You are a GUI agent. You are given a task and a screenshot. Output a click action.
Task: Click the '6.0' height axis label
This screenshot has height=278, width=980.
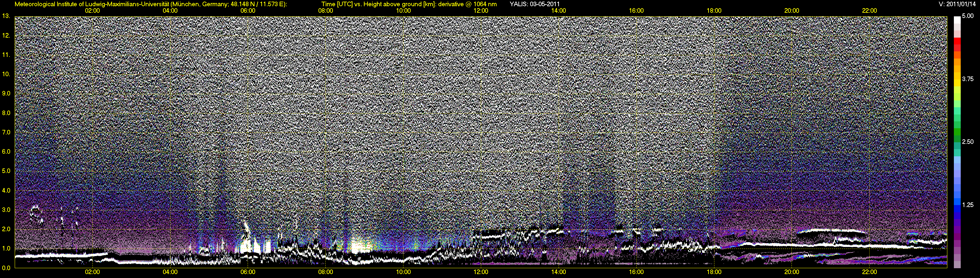coord(6,151)
